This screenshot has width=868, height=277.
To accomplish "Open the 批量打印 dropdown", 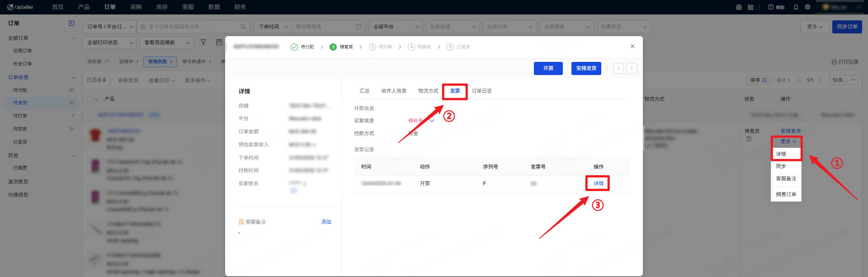I will point(161,80).
